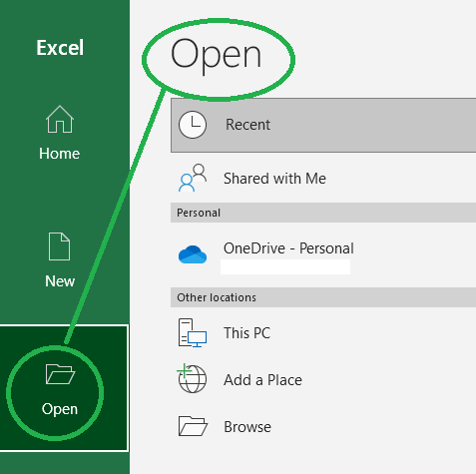
Task: Click the New blank document icon
Action: (59, 246)
